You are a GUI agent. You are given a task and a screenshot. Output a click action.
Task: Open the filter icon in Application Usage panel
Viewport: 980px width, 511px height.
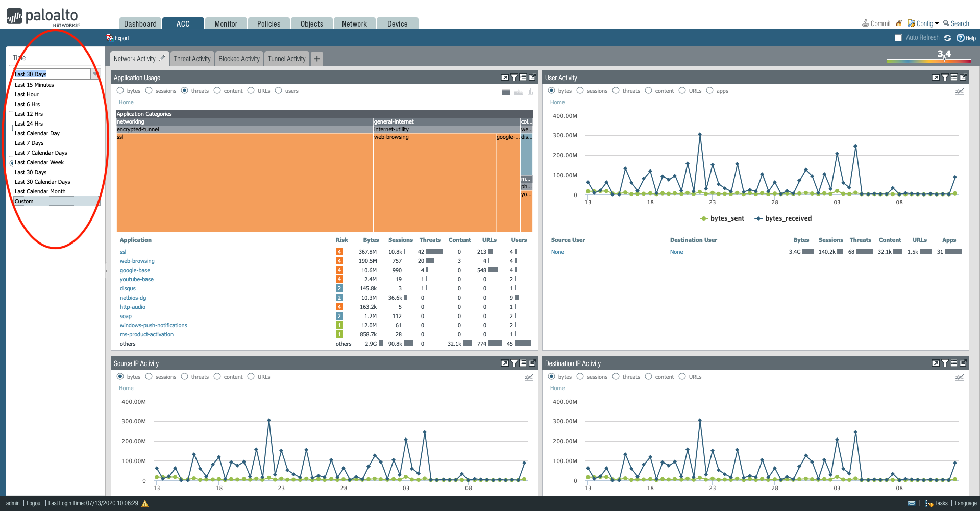tap(514, 78)
